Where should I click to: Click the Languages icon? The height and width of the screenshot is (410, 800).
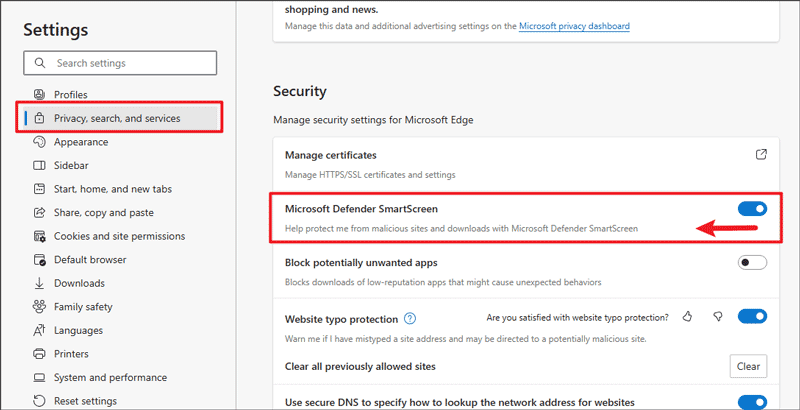[x=39, y=330]
